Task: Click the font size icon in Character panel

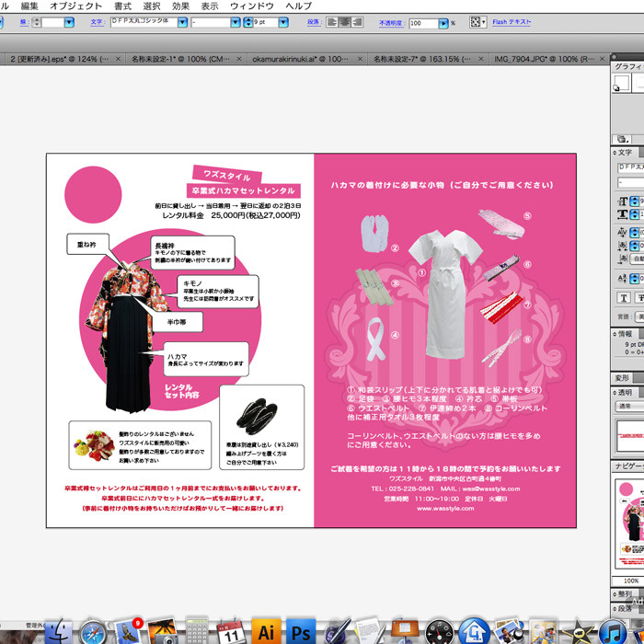Action: pyautogui.click(x=624, y=201)
